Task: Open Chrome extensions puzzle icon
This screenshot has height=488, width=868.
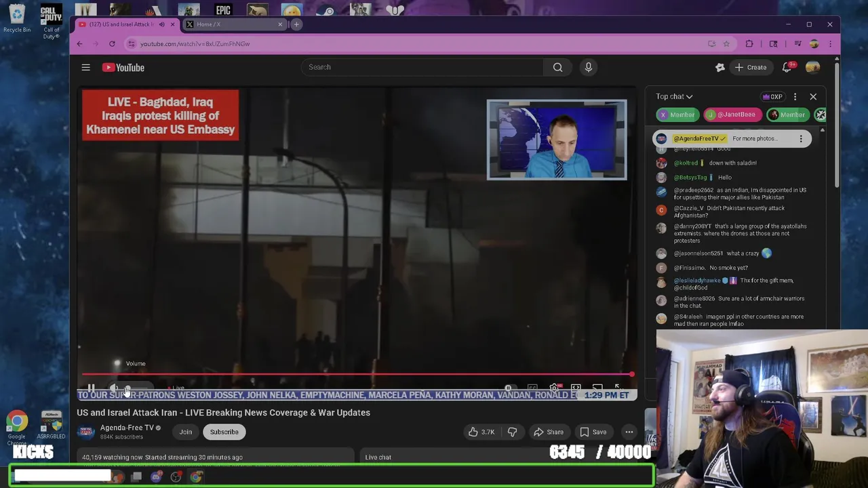Action: [749, 44]
